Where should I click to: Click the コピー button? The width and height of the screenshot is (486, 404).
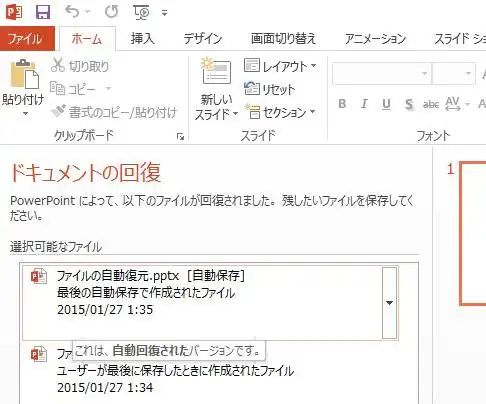[x=73, y=89]
